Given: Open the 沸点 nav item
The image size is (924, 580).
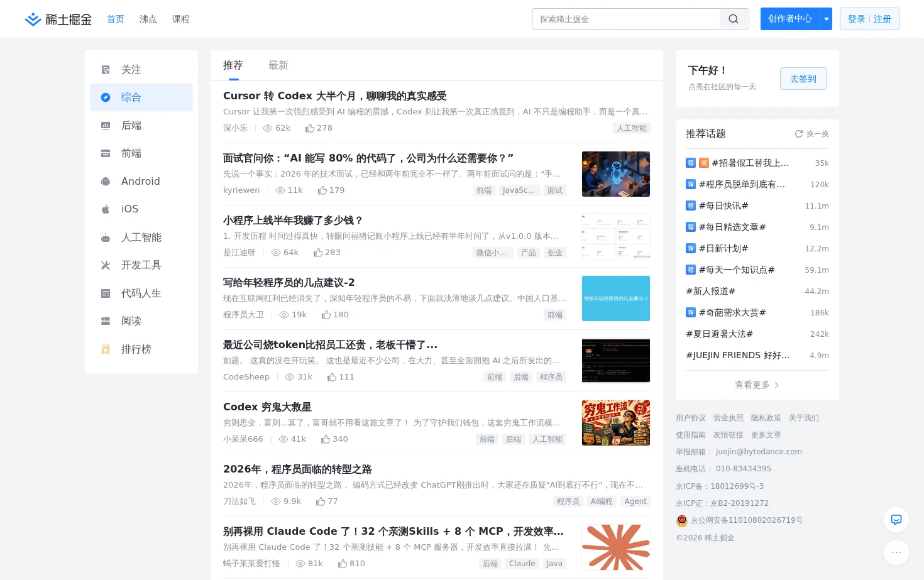Looking at the screenshot, I should 148,19.
